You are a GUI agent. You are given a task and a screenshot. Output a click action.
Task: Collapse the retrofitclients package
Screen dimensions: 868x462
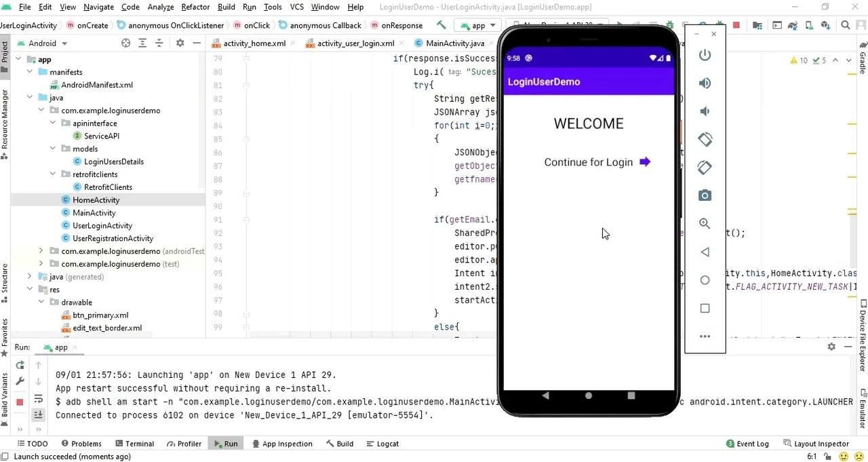(53, 174)
